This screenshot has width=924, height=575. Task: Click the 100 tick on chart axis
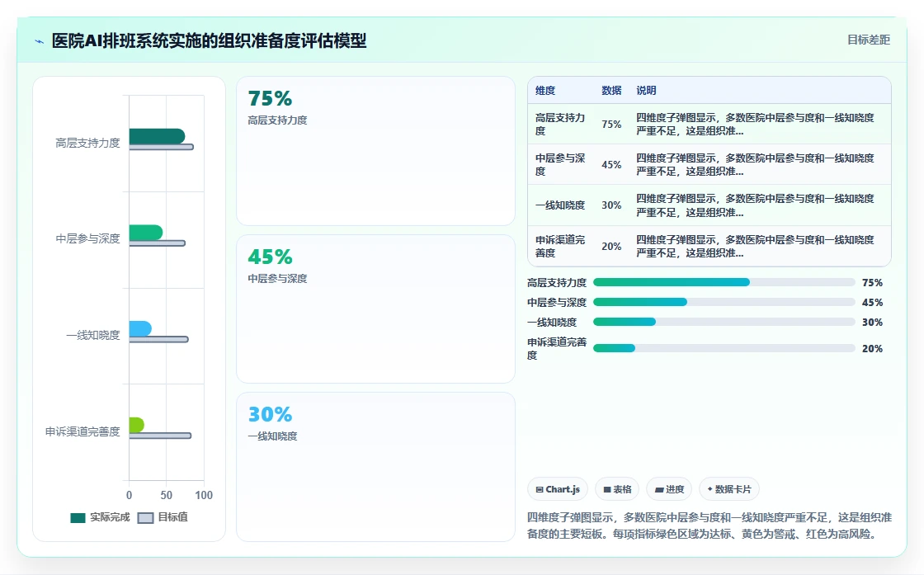pos(204,496)
